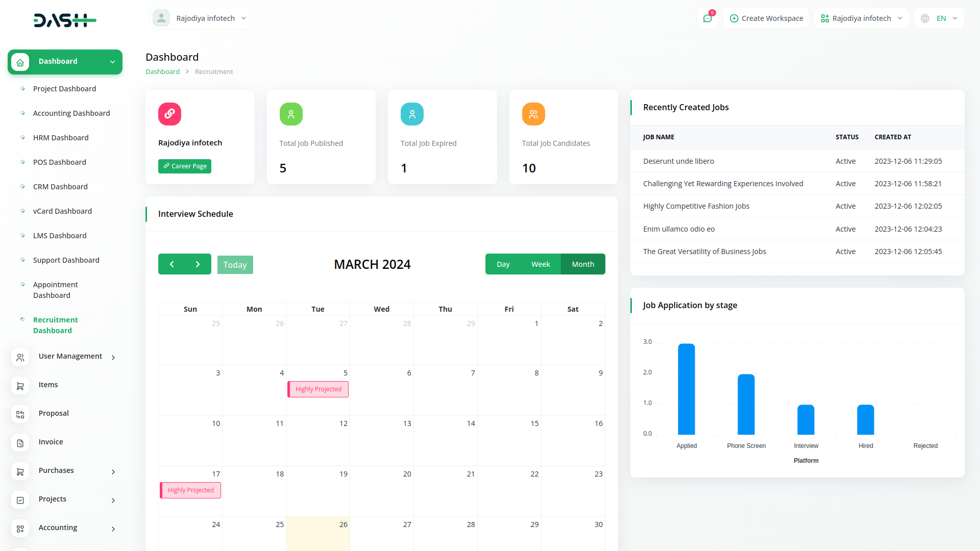Screen dimensions: 980x551
Task: Click the Career Page button
Action: pos(185,166)
